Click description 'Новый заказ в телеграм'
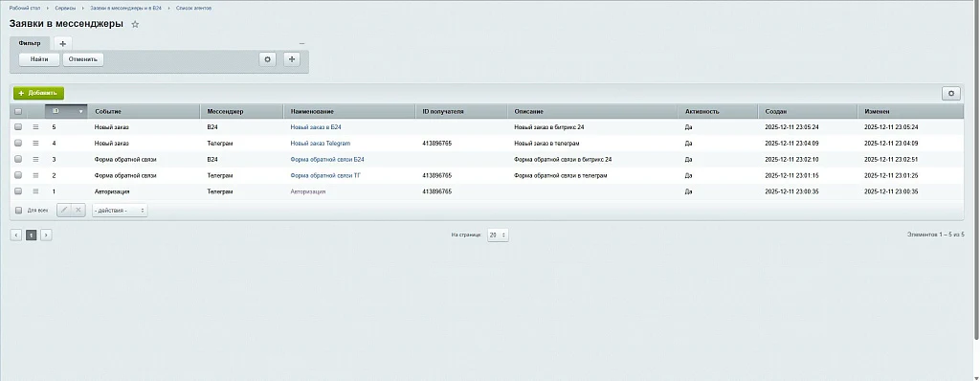The image size is (980, 381). [x=546, y=144]
